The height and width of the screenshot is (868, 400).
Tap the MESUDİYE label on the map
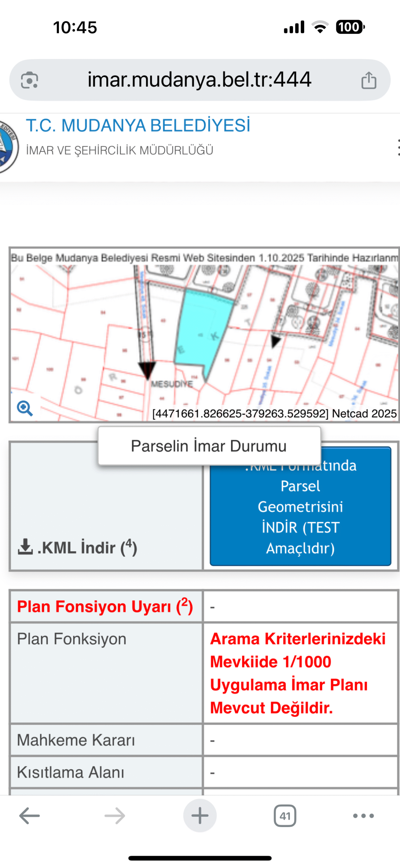coord(171,384)
